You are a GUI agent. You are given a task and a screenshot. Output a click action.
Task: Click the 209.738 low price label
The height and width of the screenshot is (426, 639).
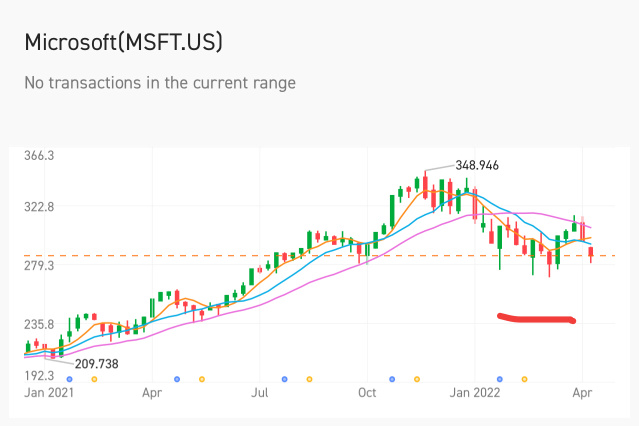[x=96, y=364]
